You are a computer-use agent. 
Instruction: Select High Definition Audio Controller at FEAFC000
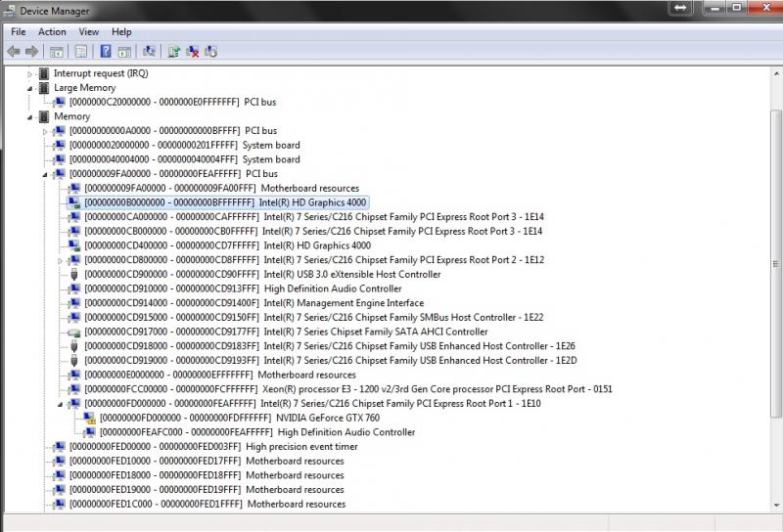pyautogui.click(x=257, y=432)
